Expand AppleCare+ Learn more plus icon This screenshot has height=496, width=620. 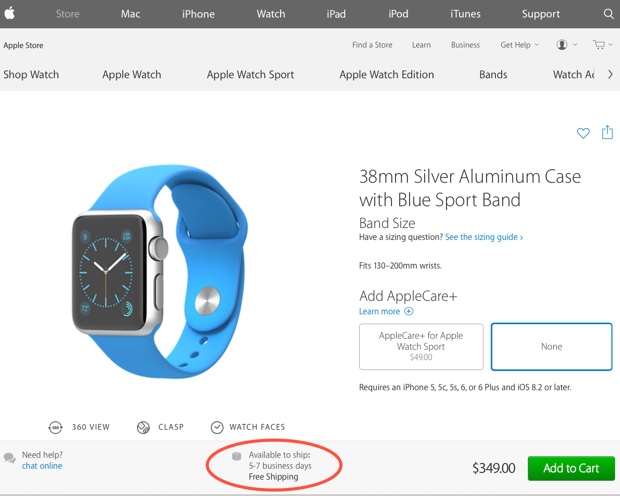[408, 312]
